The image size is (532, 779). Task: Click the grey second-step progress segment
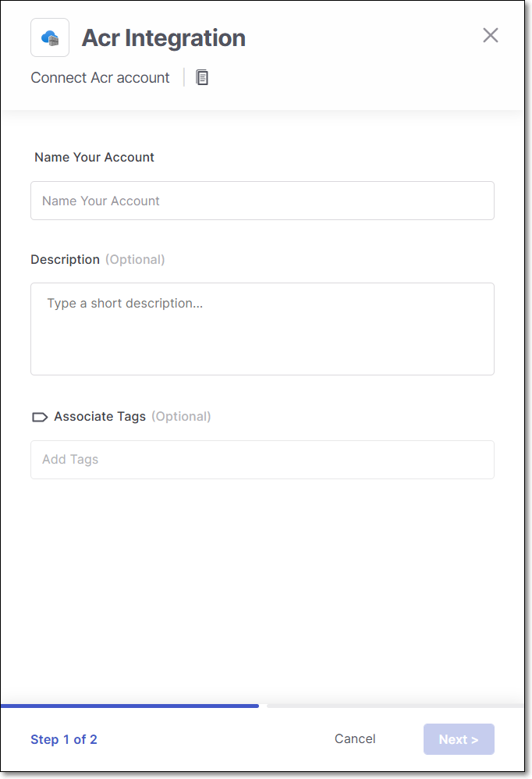(x=395, y=706)
